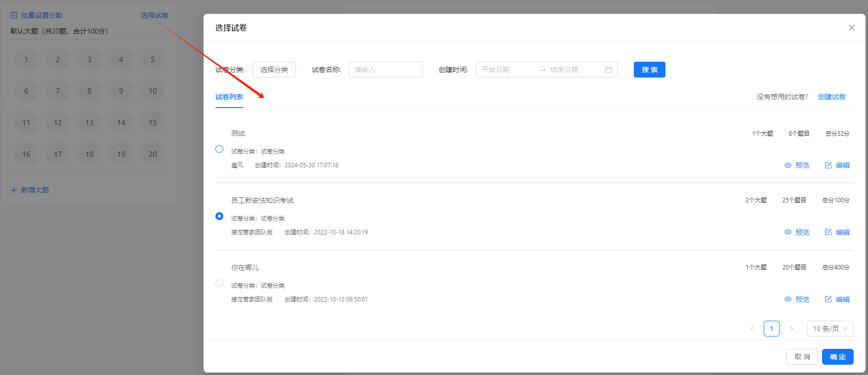Select question number 19 in background panel
The image size is (868, 375).
[121, 154]
